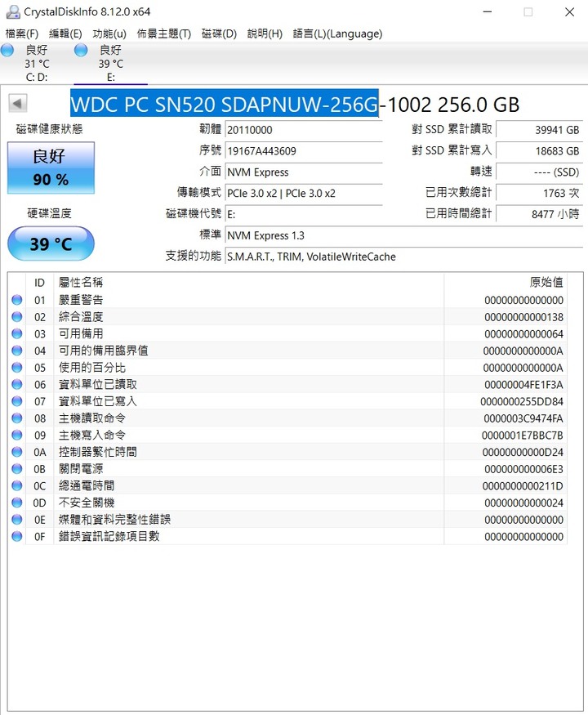Viewport: 588px width, 715px height.
Task: Click the interface field NVM Express
Action: 304,172
